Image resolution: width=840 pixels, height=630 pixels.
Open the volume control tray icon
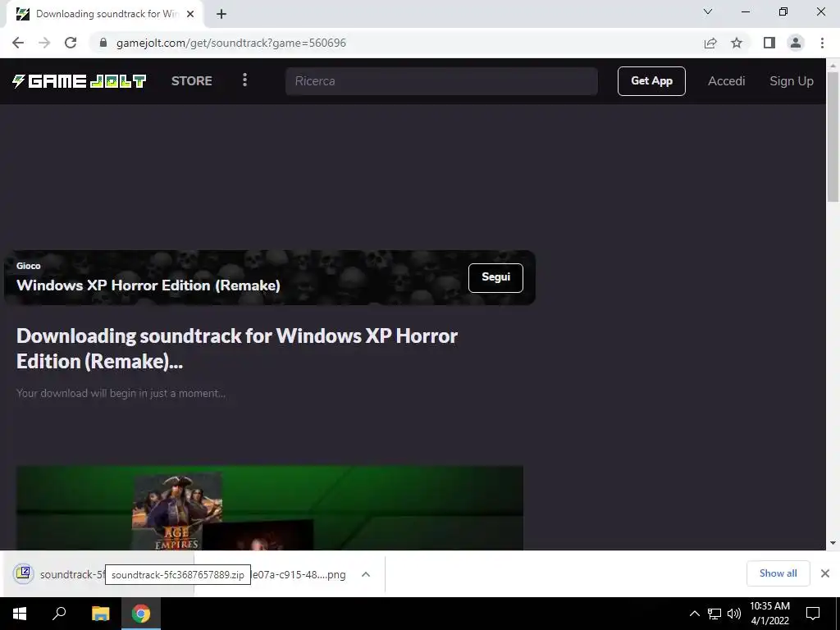[x=734, y=614]
